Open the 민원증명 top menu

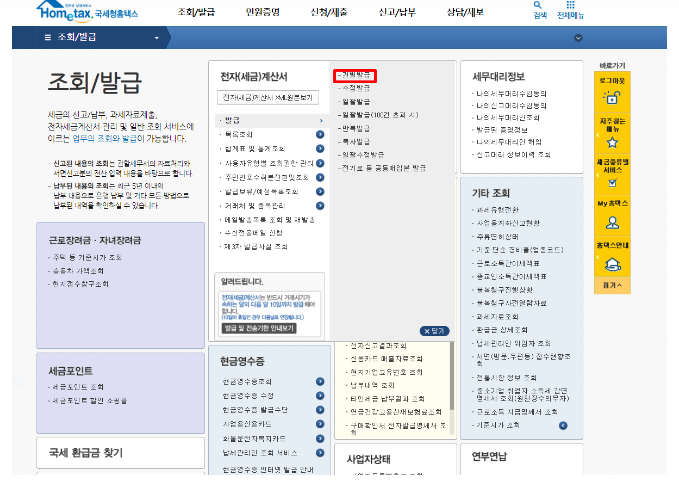pyautogui.click(x=262, y=12)
